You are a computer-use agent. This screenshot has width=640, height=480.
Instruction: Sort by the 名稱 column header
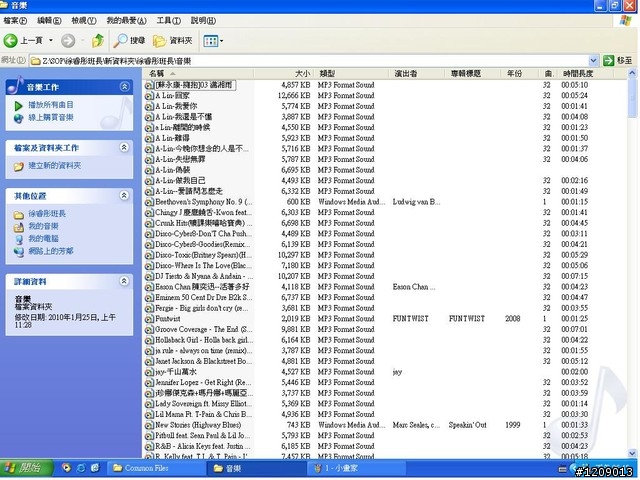pyautogui.click(x=198, y=74)
